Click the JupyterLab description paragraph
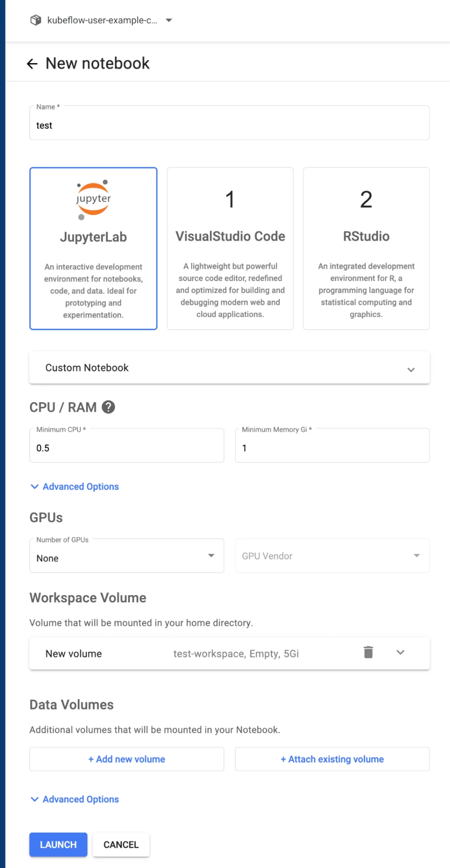450x868 pixels. coord(93,291)
